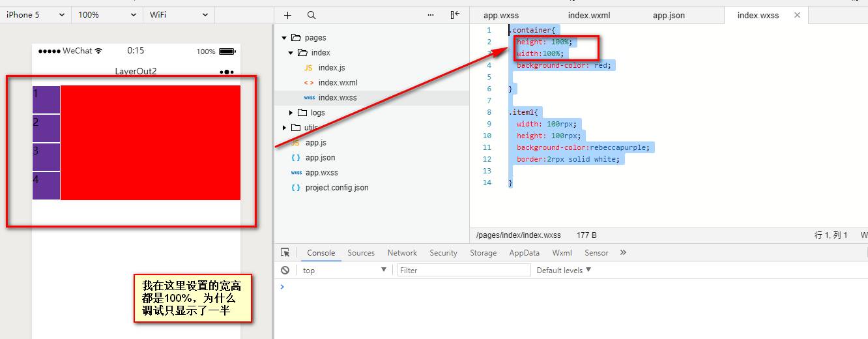Expand the utils folder

pos(284,128)
